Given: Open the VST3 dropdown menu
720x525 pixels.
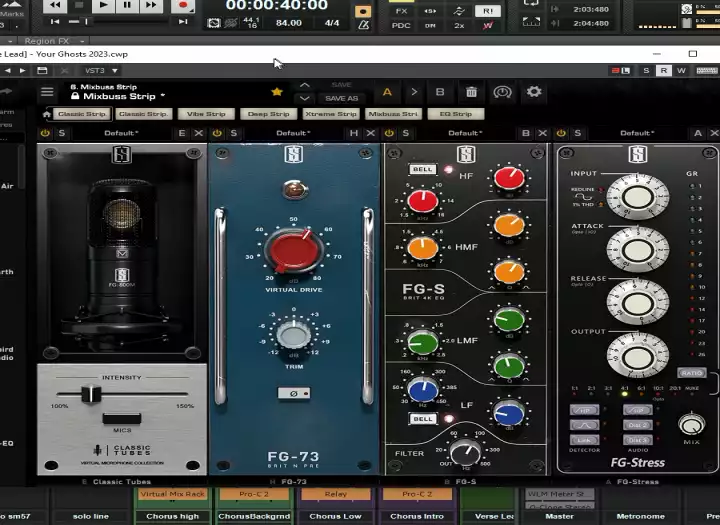Looking at the screenshot, I should (x=101, y=70).
